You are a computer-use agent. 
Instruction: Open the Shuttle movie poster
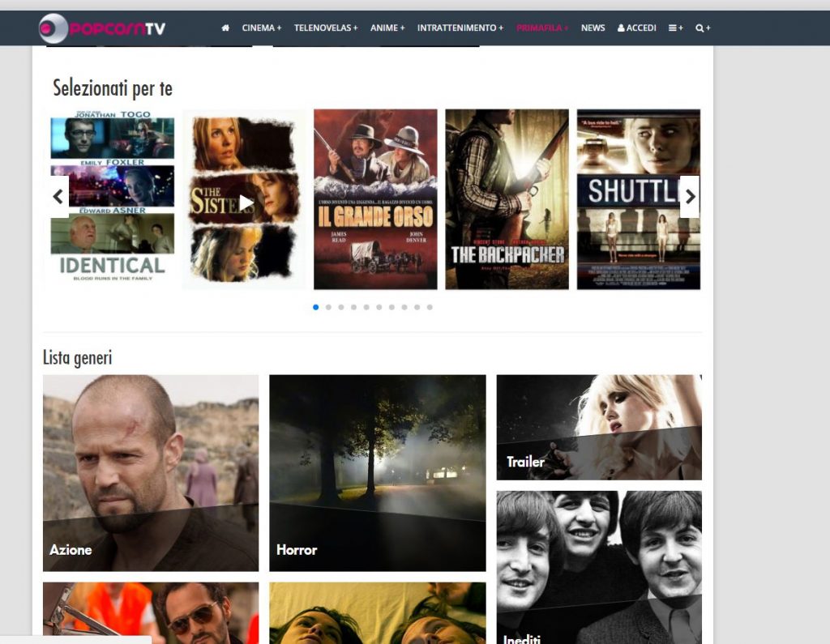(x=639, y=199)
